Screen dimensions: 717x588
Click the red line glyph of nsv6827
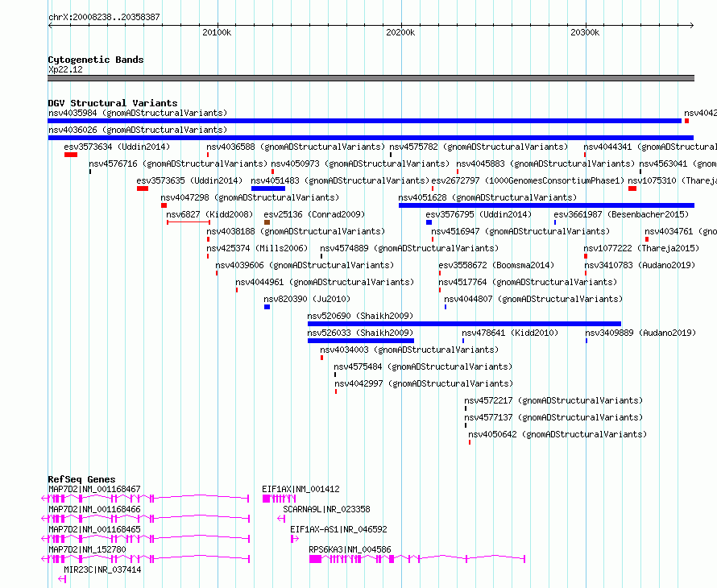pyautogui.click(x=189, y=222)
